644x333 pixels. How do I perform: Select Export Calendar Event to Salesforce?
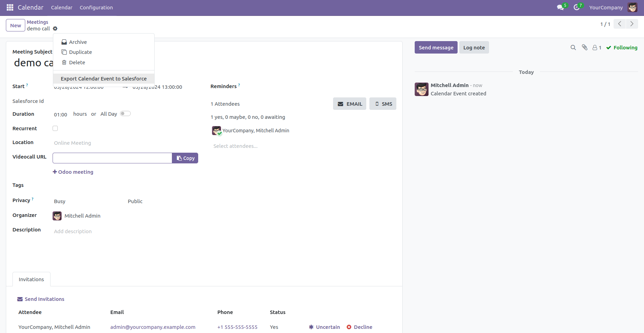(x=103, y=79)
